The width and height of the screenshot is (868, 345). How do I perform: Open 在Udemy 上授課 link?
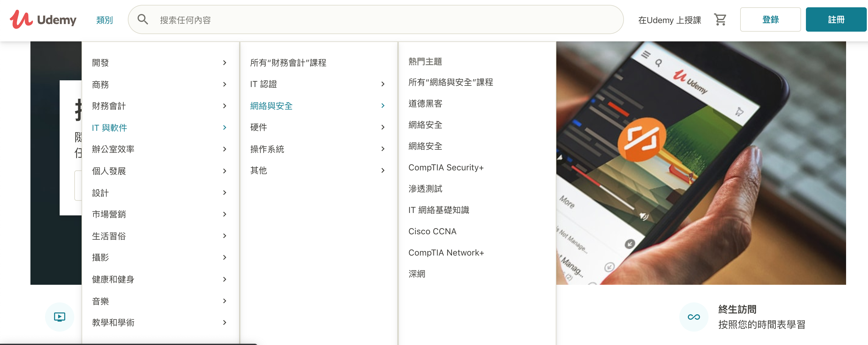pos(669,20)
